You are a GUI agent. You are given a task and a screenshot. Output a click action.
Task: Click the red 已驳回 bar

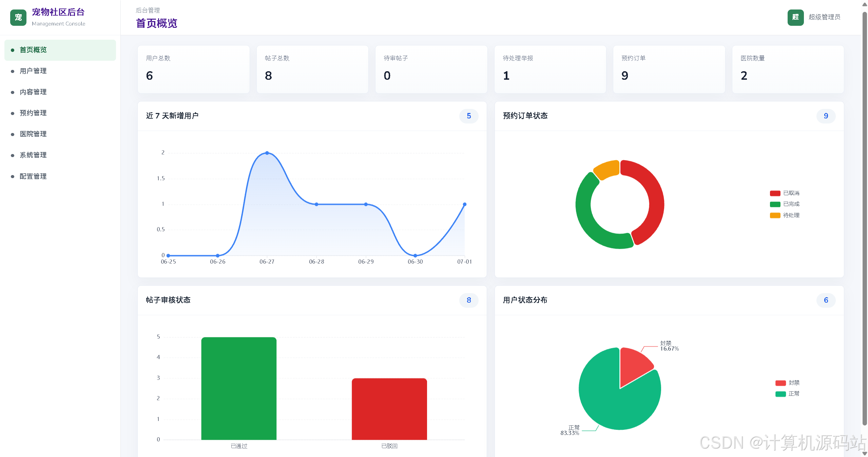click(389, 409)
